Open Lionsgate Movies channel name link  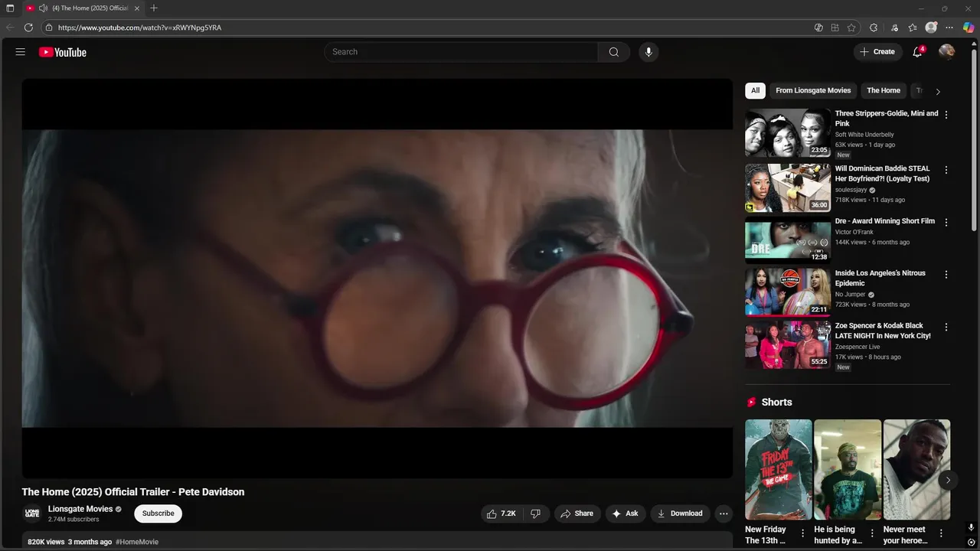click(80, 509)
